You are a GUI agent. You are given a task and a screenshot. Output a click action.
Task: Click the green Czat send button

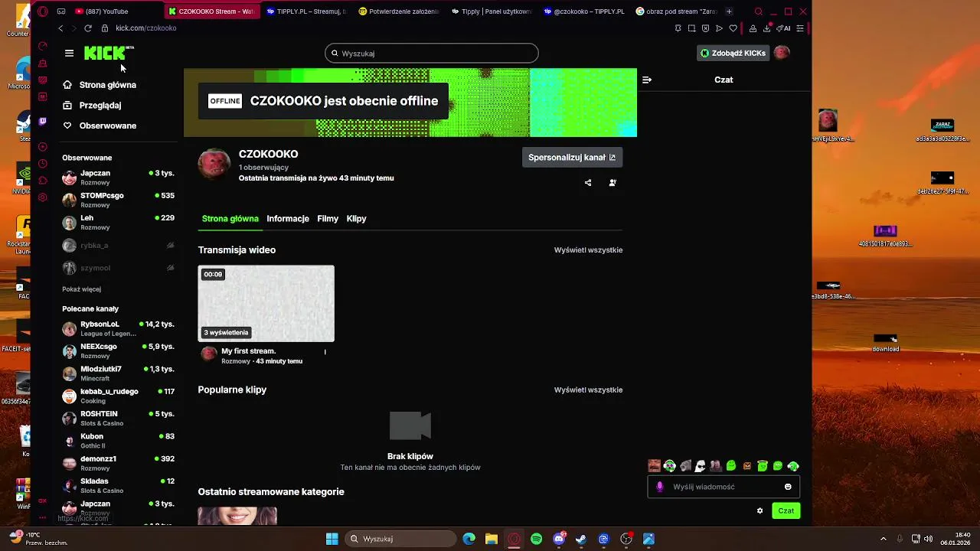[x=786, y=510]
